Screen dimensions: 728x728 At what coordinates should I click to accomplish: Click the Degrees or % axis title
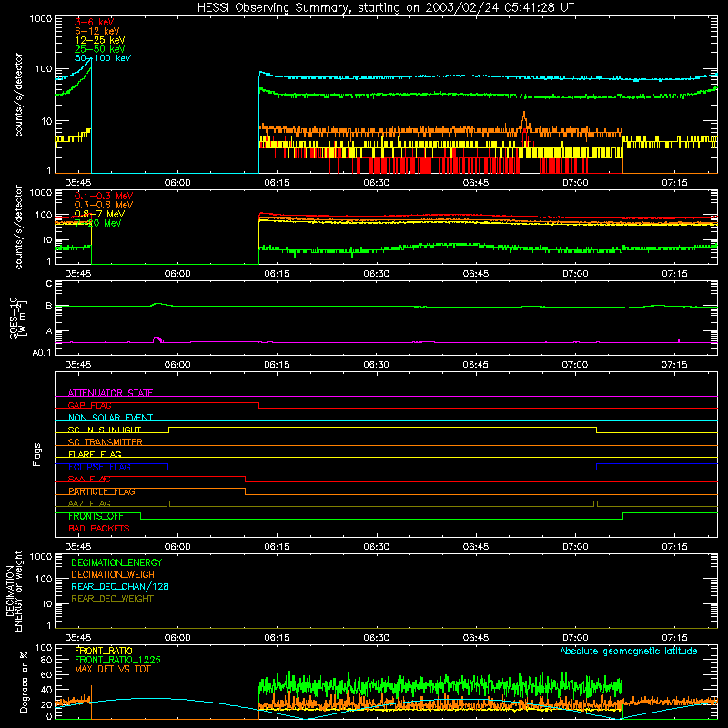pyautogui.click(x=24, y=682)
